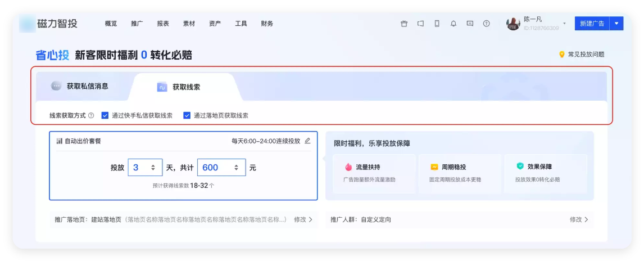The width and height of the screenshot is (644, 261).
Task: Click 修改 for 推广落地页
Action: pyautogui.click(x=303, y=219)
